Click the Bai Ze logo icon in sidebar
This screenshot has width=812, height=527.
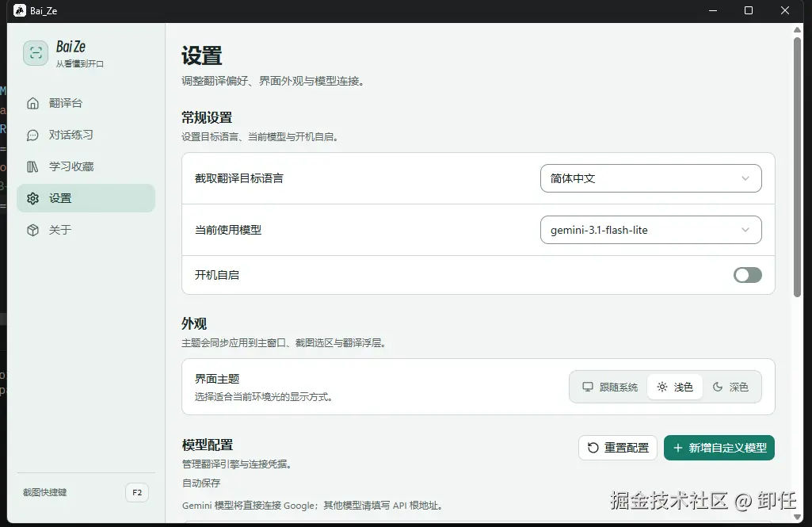tap(36, 53)
